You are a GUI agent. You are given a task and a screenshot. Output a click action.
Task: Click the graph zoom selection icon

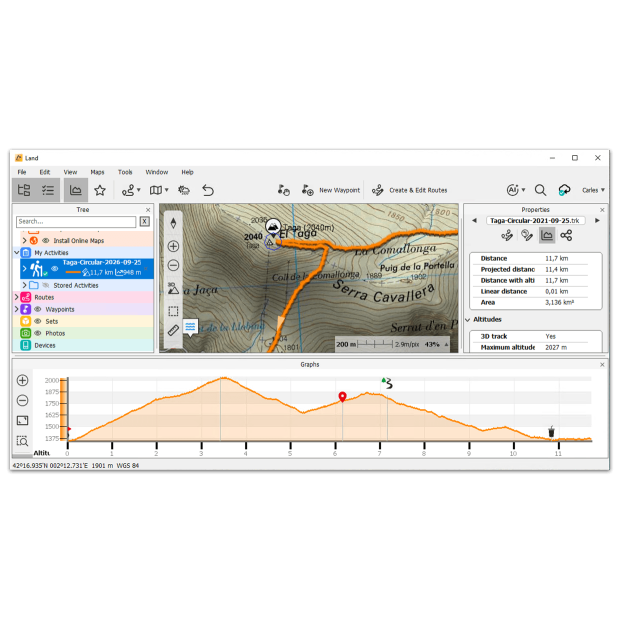[x=23, y=440]
